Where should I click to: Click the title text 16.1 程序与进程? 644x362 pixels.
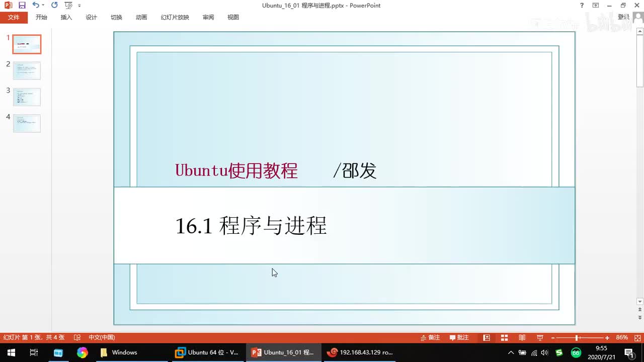251,226
